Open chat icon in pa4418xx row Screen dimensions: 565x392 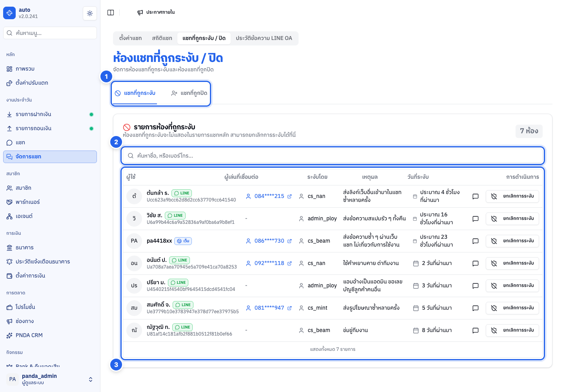tap(476, 241)
